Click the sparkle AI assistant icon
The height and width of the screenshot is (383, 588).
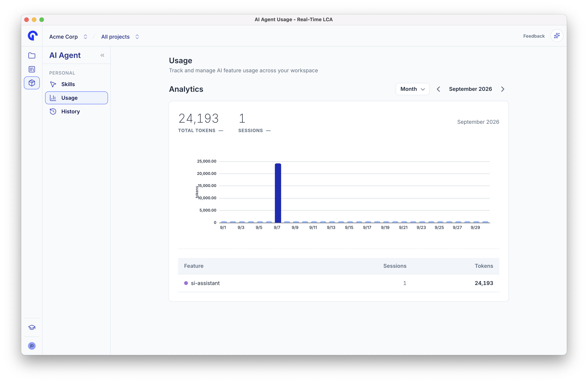tap(557, 36)
